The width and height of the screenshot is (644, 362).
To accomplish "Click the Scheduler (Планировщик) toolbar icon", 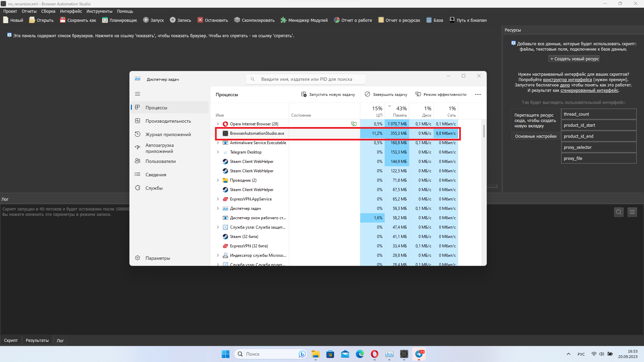I will pos(105,20).
